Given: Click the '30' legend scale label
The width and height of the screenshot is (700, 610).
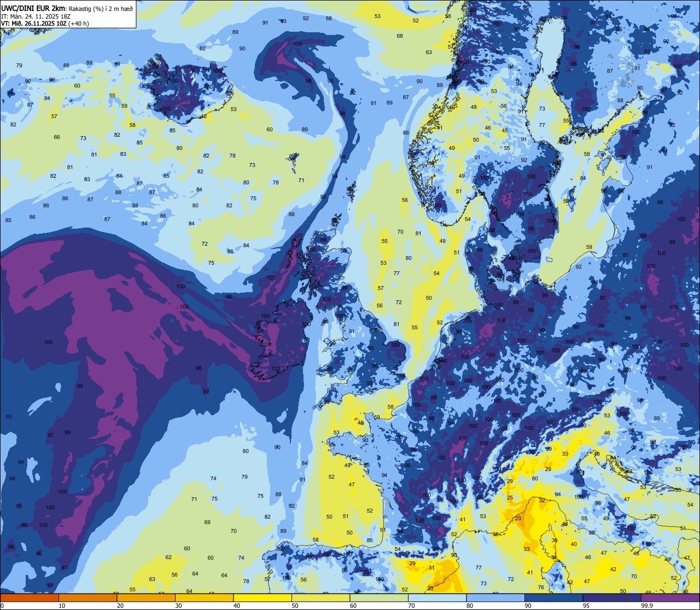Looking at the screenshot, I should pyautogui.click(x=178, y=606).
